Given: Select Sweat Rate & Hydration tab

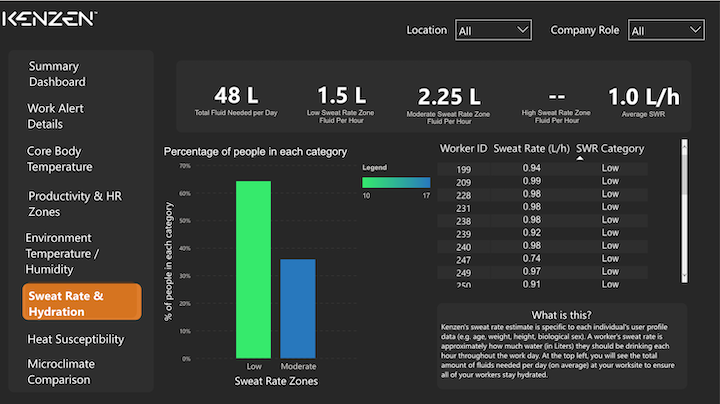Looking at the screenshot, I should (x=81, y=303).
